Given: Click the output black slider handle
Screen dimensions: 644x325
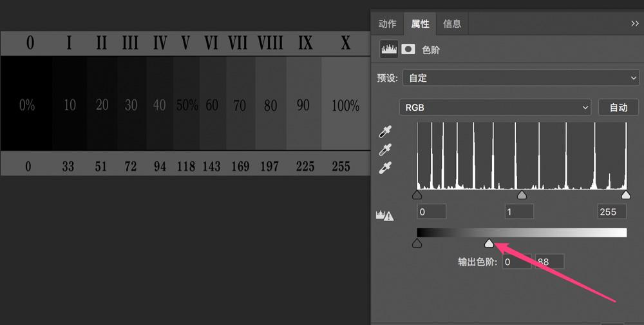Looking at the screenshot, I should coord(417,244).
